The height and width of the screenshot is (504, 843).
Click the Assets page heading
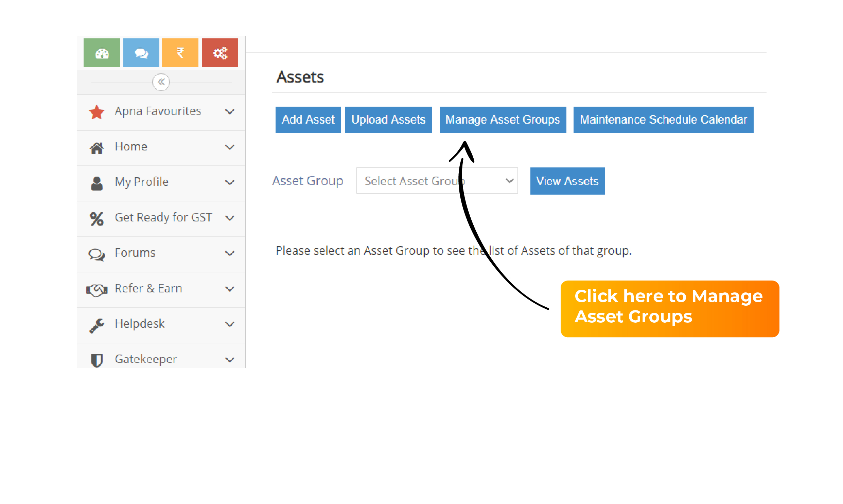[300, 77]
